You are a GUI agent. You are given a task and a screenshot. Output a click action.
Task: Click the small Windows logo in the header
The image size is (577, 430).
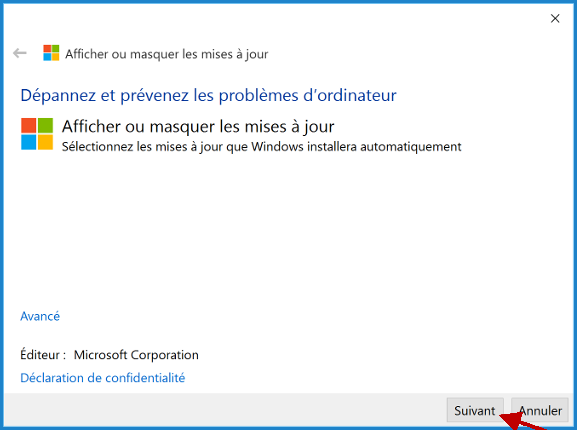[51, 53]
